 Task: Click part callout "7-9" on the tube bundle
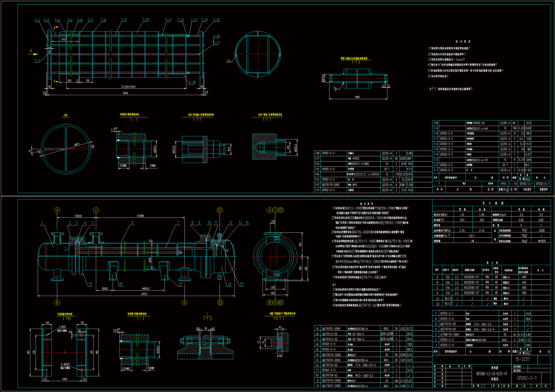tap(124, 19)
